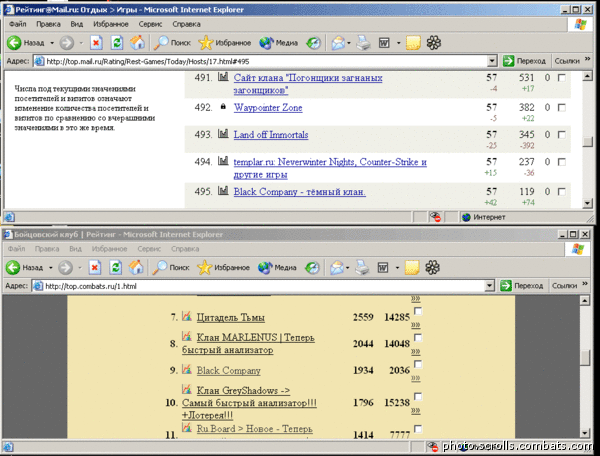Click flower icon in Mail.ru rating window toolbar
The height and width of the screenshot is (456, 600).
click(x=434, y=43)
